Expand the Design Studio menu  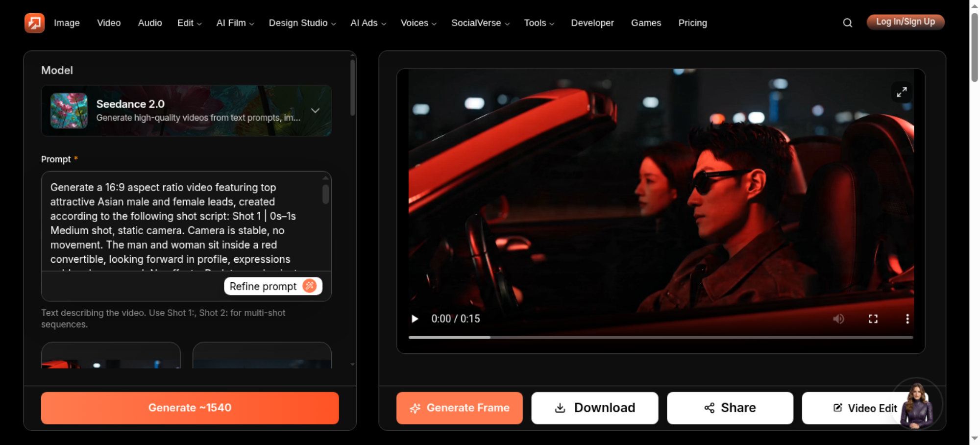[x=302, y=23]
